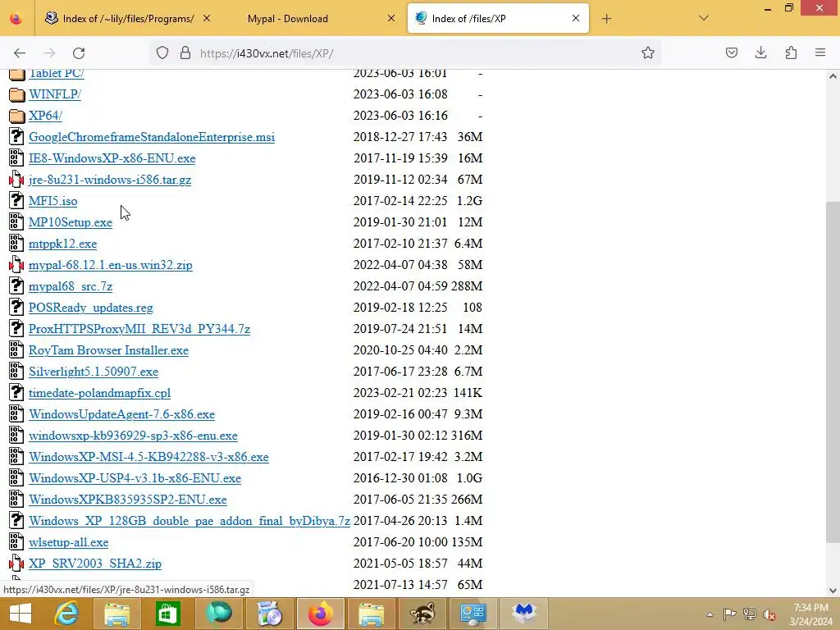The height and width of the screenshot is (630, 840).
Task: Open the taskbar clock showing 7:34 PM
Action: click(x=810, y=614)
